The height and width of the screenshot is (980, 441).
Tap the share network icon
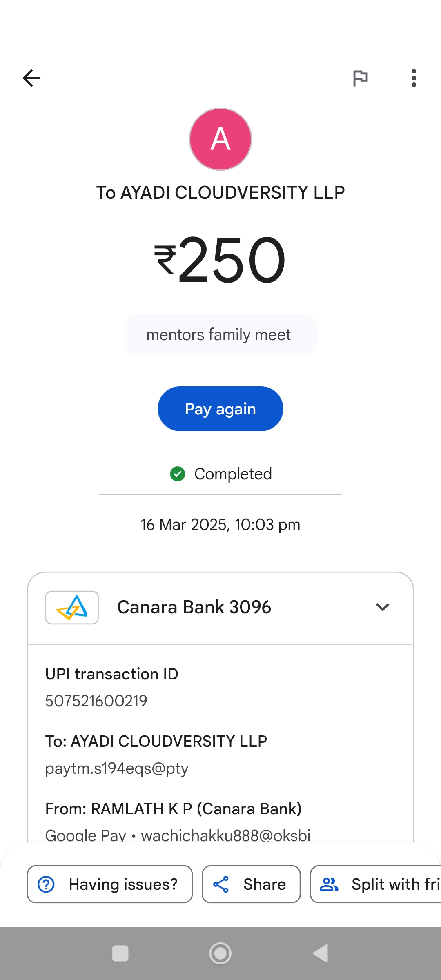pyautogui.click(x=221, y=884)
